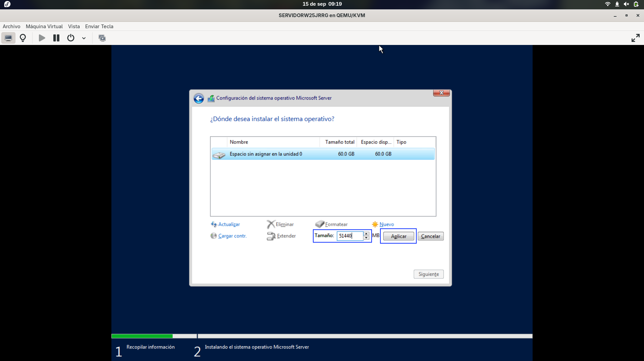This screenshot has height=361, width=644.
Task: Click the Tipo column header
Action: pos(415,142)
